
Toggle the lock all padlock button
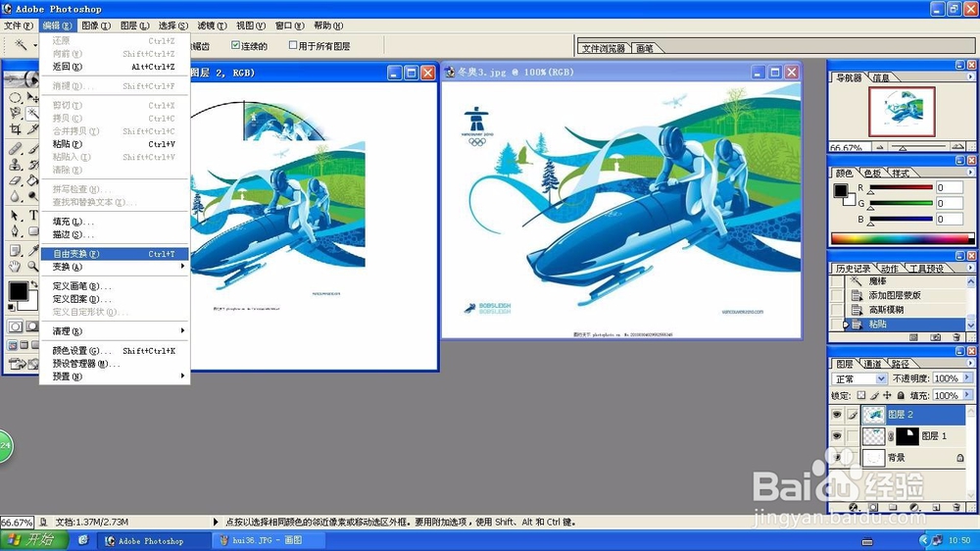(x=901, y=395)
